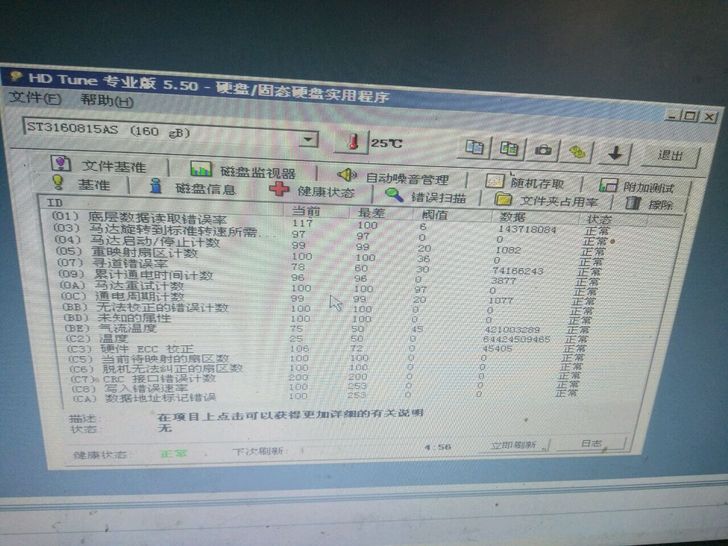The width and height of the screenshot is (728, 546).
Task: Select the (0A) 马达重试计数 row
Action: (x=329, y=287)
